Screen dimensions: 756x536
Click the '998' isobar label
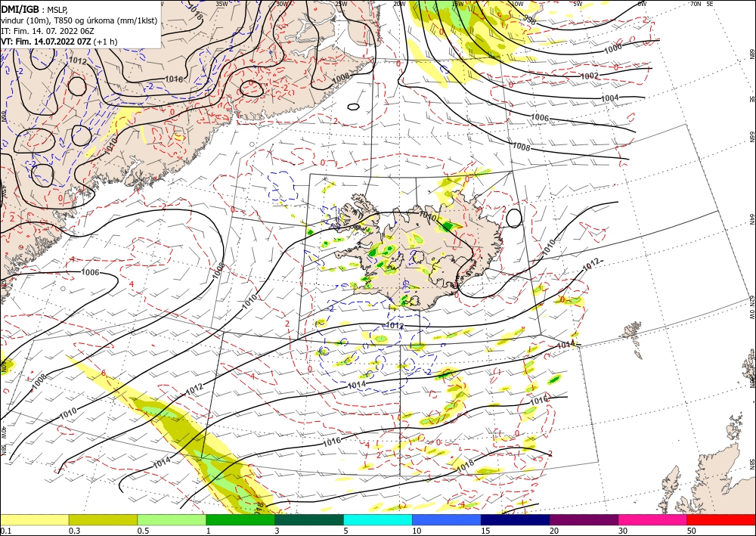[x=531, y=18]
